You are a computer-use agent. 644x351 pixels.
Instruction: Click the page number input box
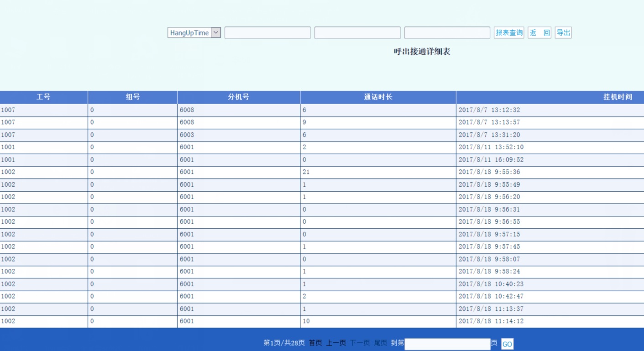coord(447,344)
